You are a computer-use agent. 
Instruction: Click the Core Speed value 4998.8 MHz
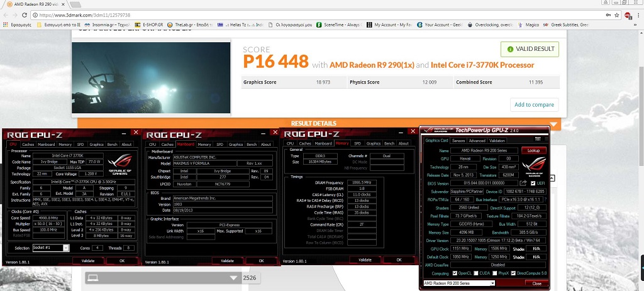(x=48, y=218)
